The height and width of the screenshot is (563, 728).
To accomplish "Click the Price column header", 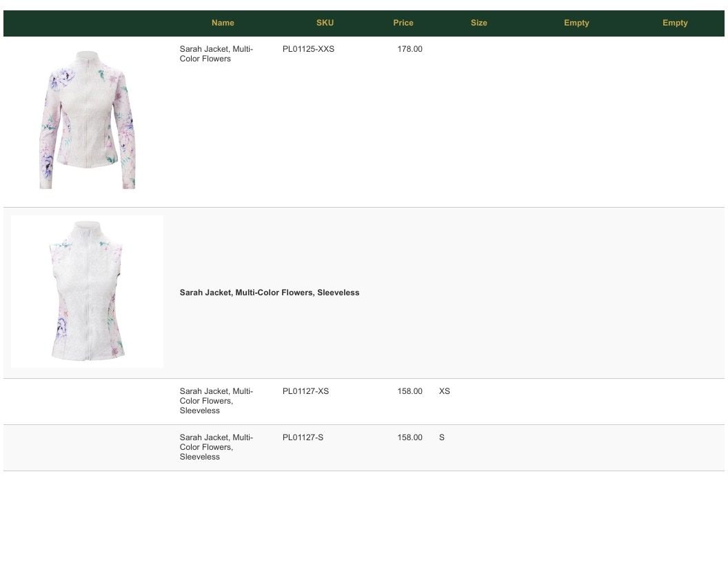I will point(403,23).
